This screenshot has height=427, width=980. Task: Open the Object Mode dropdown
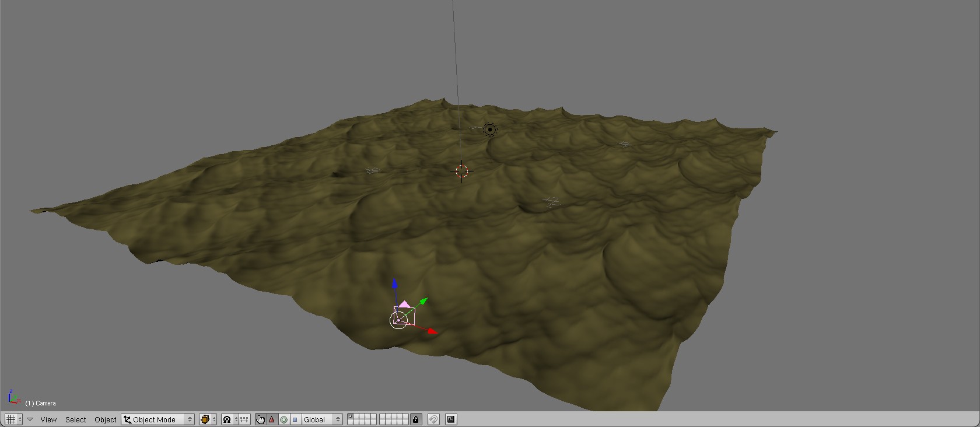pyautogui.click(x=157, y=419)
